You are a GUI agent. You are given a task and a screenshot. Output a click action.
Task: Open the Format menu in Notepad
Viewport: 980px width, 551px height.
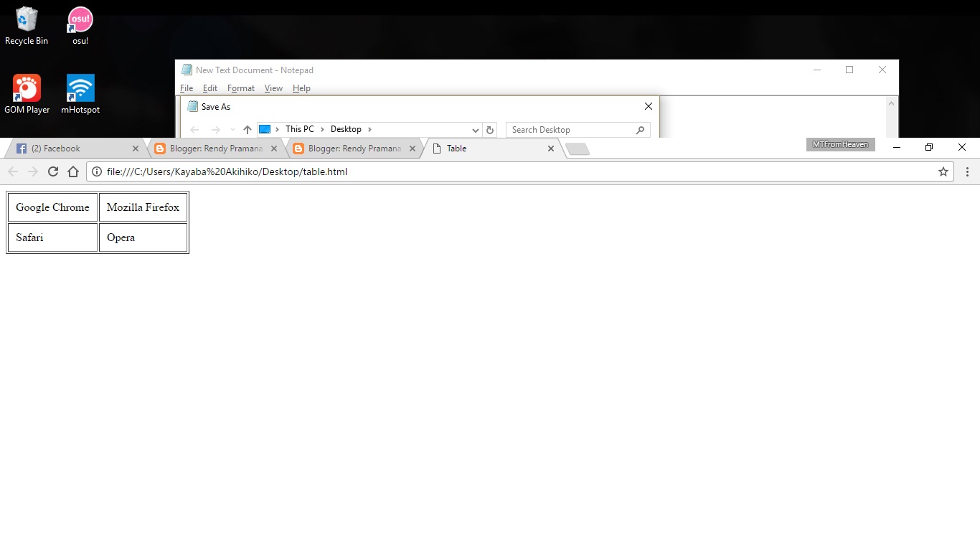240,88
